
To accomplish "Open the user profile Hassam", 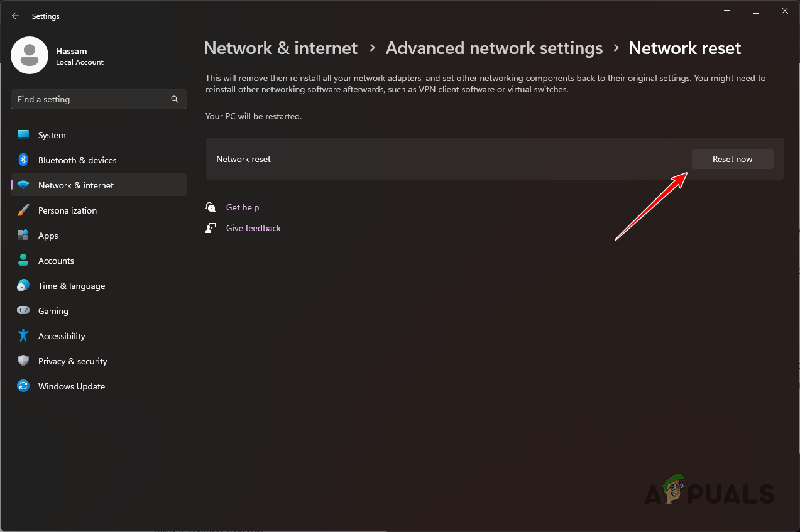I will point(29,55).
